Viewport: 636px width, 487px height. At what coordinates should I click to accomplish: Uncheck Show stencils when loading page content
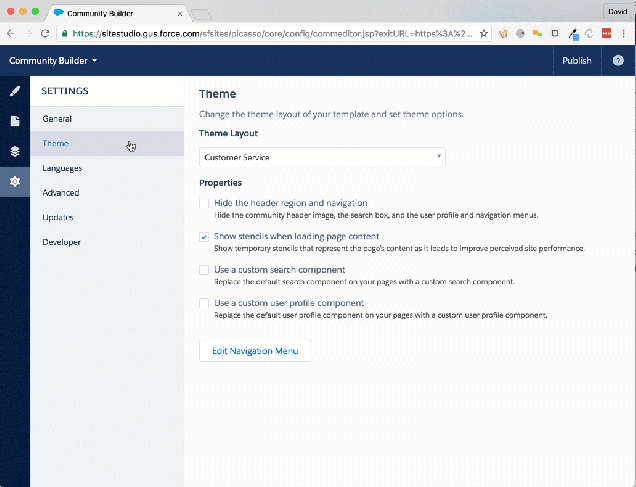(204, 237)
